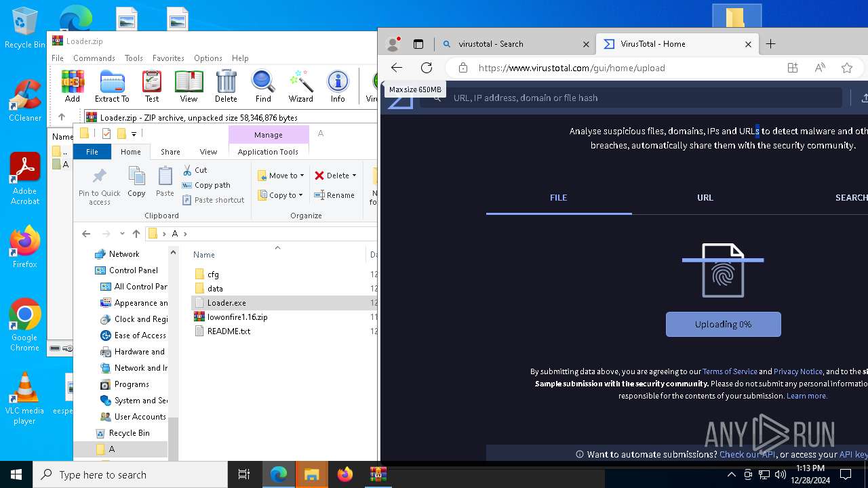The width and height of the screenshot is (868, 488).
Task: Click the Test icon in WinRAR
Action: tap(152, 86)
